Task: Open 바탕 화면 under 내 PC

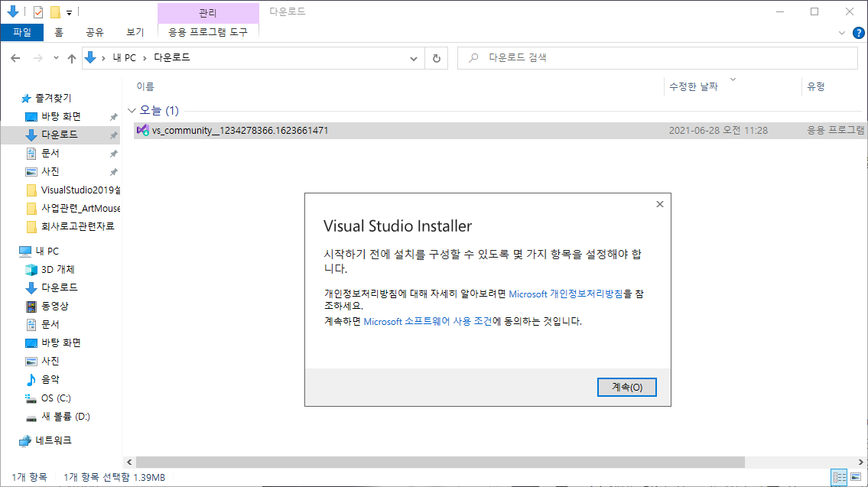Action: tap(61, 343)
